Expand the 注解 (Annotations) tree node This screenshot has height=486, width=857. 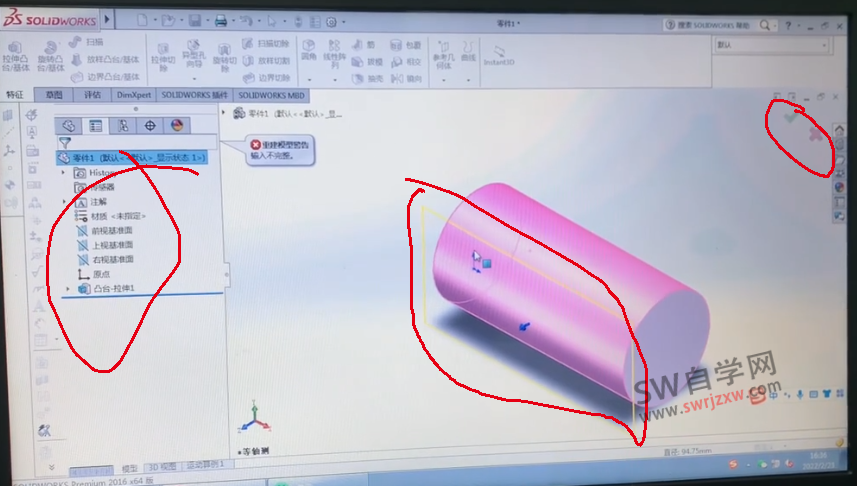[64, 202]
